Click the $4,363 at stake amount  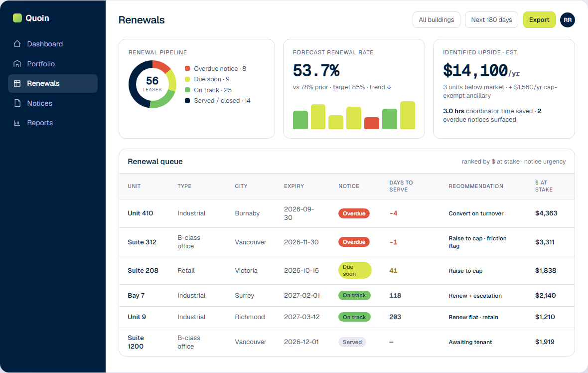coord(546,213)
